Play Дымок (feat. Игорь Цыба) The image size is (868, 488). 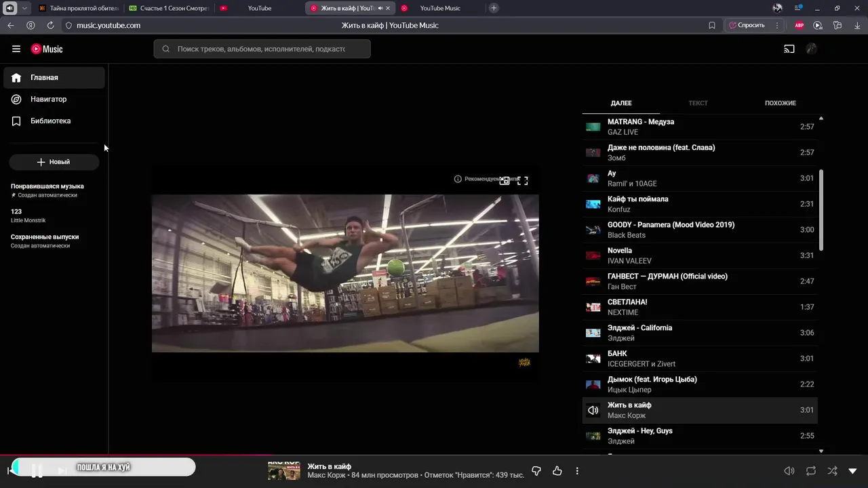[x=700, y=384]
